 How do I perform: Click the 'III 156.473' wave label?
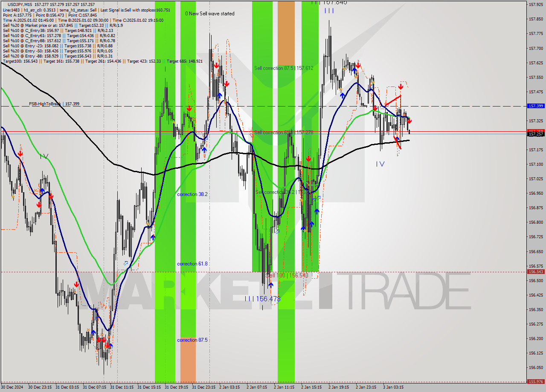tap(263, 299)
